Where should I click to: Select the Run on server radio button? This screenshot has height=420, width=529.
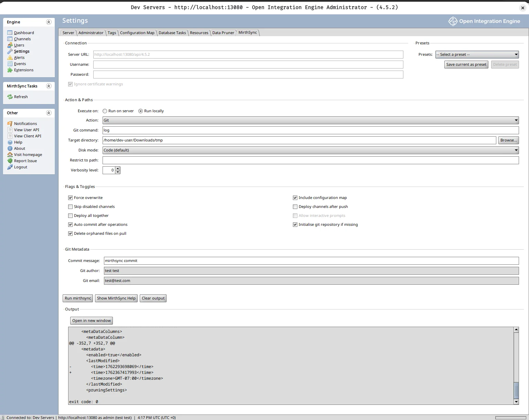pyautogui.click(x=105, y=111)
